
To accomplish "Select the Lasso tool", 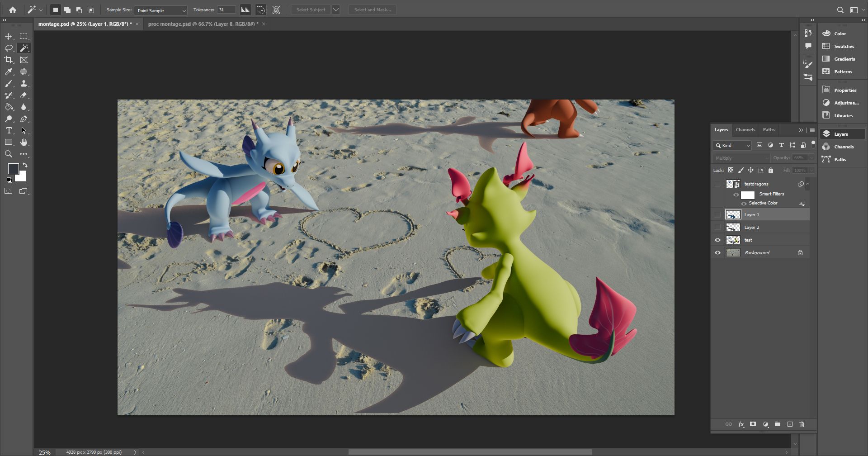I will pos(9,48).
